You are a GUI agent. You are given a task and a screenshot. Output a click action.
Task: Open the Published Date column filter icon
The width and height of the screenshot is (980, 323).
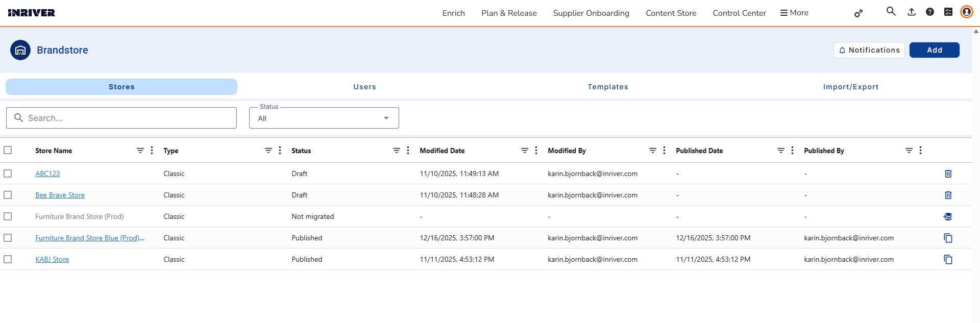[781, 151]
